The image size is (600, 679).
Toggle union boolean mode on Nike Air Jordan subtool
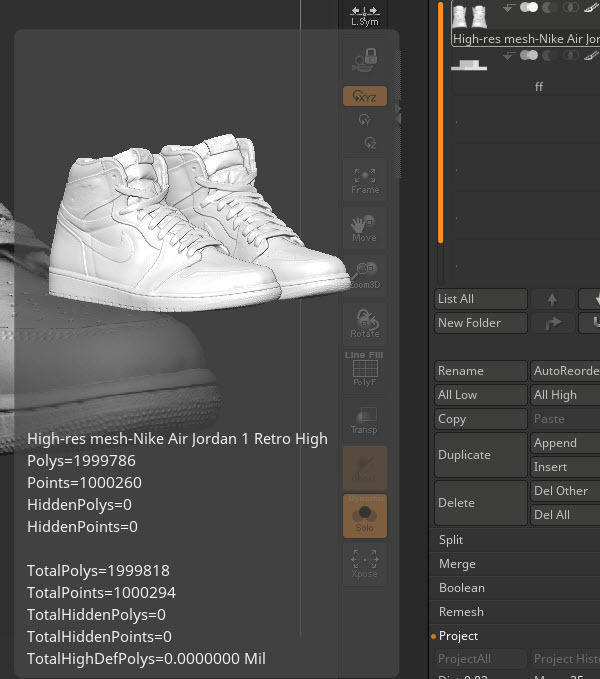pos(529,7)
